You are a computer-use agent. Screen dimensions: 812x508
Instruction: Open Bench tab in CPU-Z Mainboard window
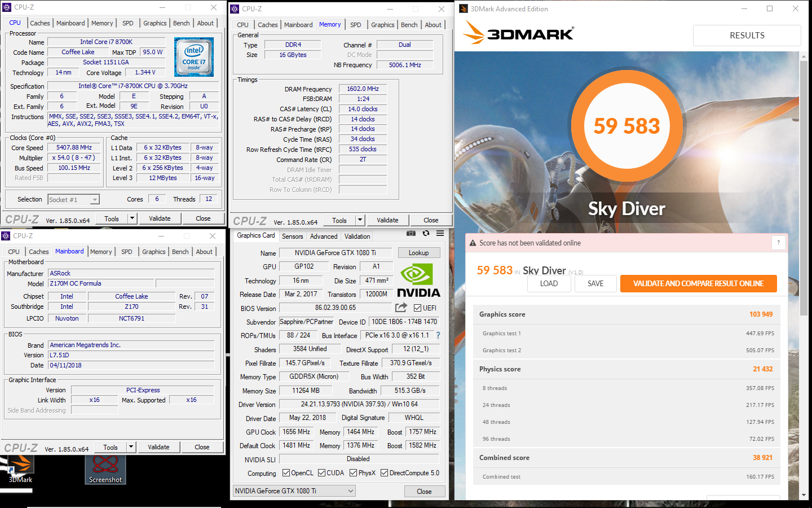[180, 252]
